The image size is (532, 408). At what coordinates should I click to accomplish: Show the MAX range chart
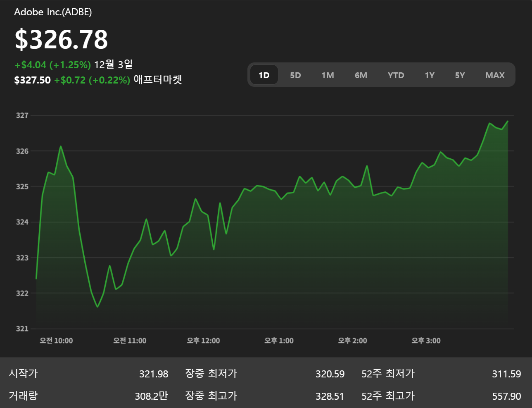tap(495, 75)
